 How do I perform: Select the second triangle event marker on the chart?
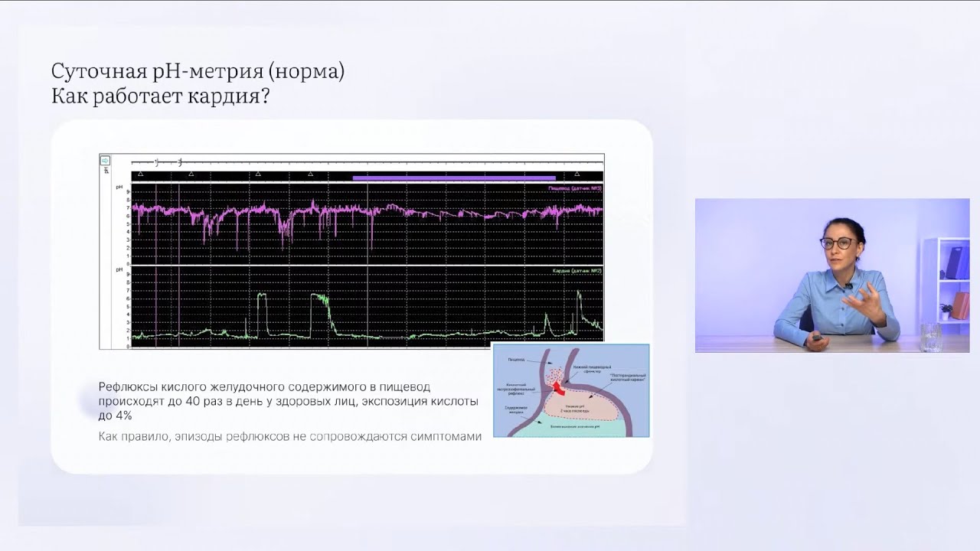tap(191, 174)
